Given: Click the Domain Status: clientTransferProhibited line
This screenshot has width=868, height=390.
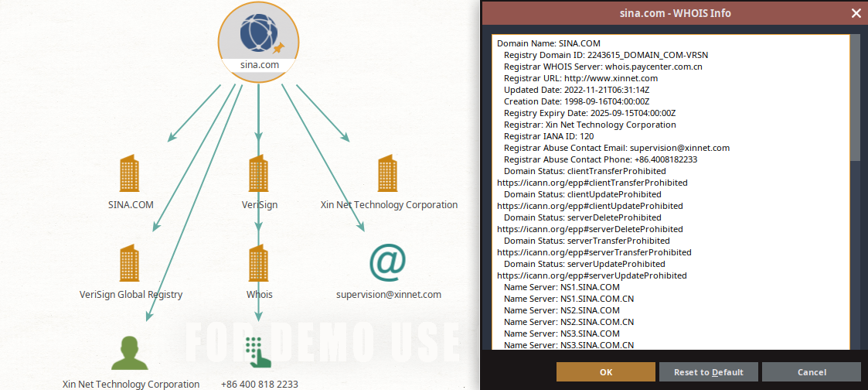Looking at the screenshot, I should pyautogui.click(x=584, y=171).
